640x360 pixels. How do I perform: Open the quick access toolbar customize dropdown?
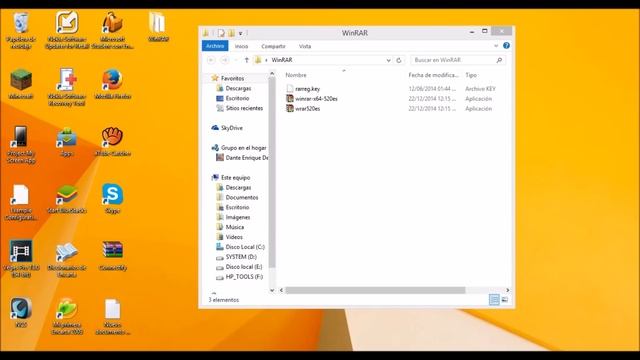click(x=241, y=33)
